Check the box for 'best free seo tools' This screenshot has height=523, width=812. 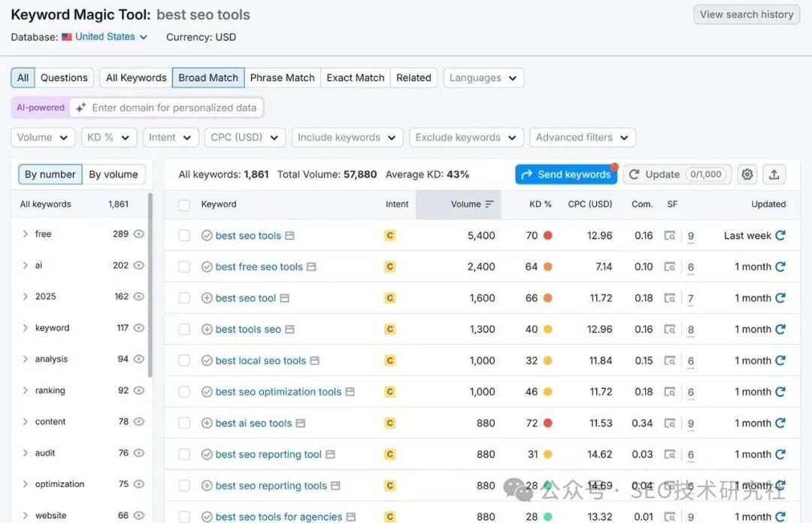pos(184,266)
